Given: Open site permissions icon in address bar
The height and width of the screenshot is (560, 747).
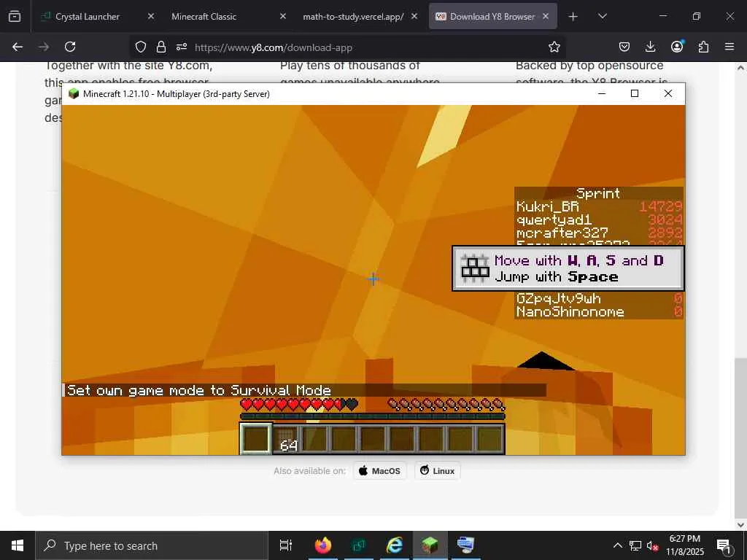Looking at the screenshot, I should (x=182, y=47).
